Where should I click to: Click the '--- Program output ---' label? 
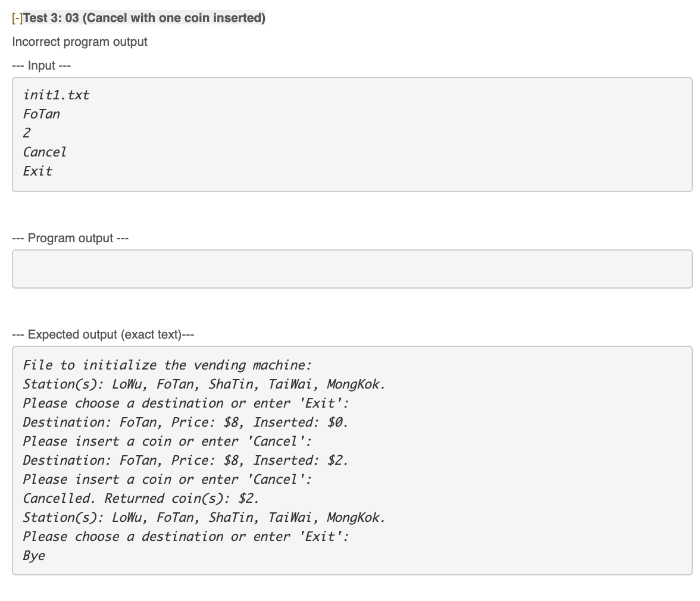[70, 238]
